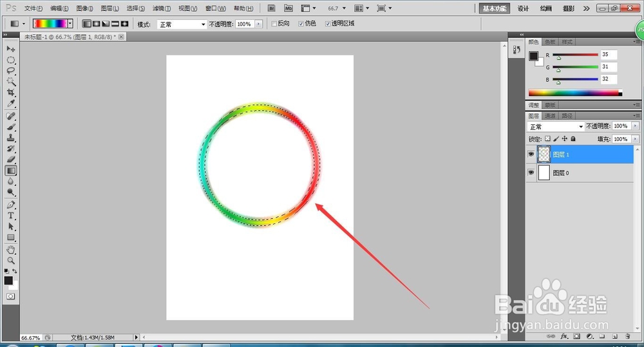Select the Path Selection tool
Screen dimensions: 644x347
coord(11,226)
